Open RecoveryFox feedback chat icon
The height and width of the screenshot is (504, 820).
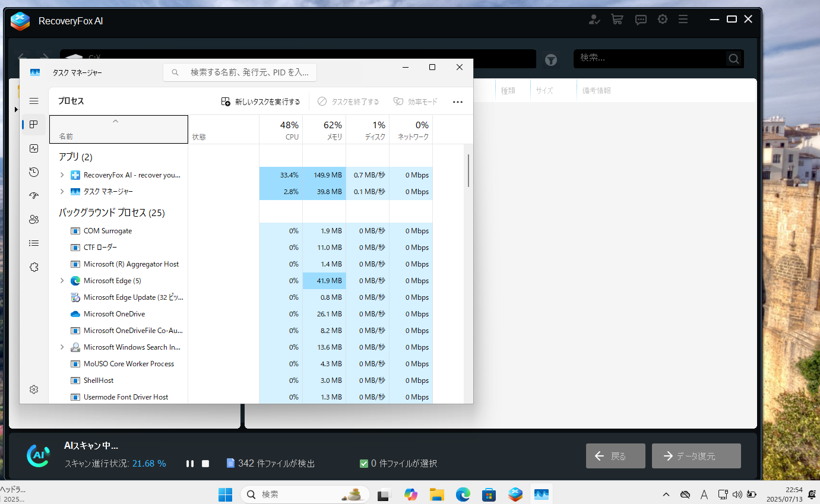[x=641, y=20]
